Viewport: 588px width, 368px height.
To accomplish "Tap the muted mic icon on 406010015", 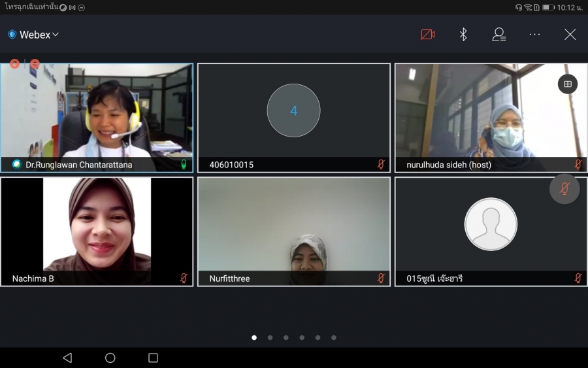I will (x=381, y=165).
